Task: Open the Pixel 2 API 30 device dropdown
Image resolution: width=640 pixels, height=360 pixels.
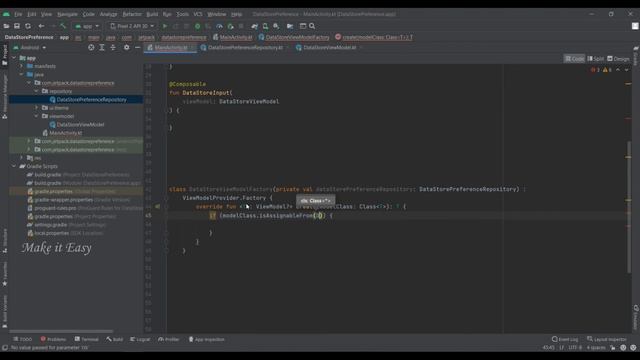Action: tap(132, 26)
